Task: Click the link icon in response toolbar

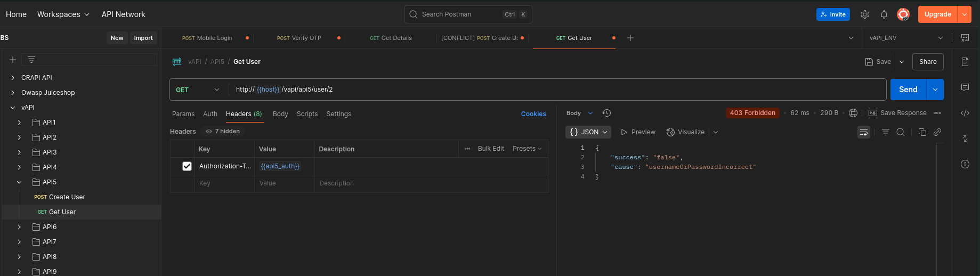Action: click(937, 132)
